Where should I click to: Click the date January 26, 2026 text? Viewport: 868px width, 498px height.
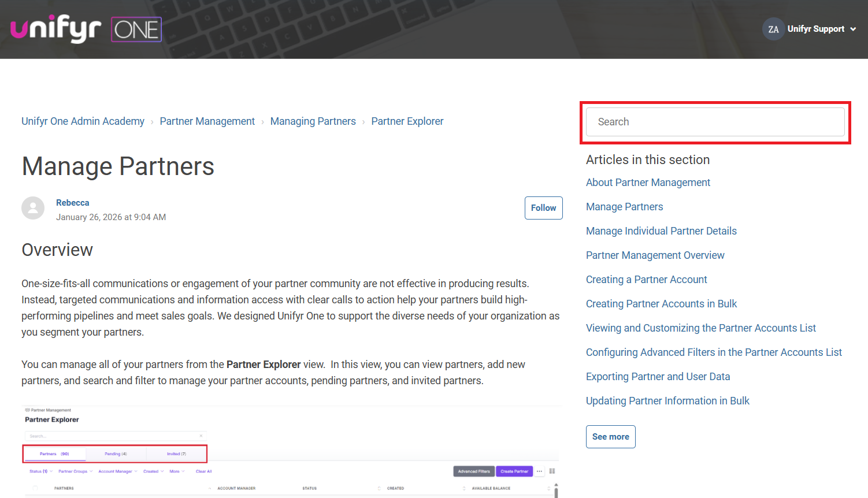coord(111,217)
